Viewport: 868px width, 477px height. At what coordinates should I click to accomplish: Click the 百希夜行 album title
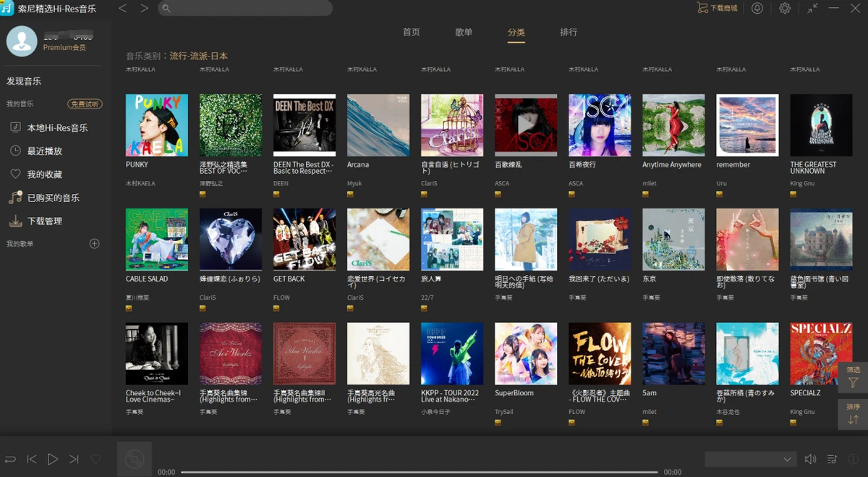[x=583, y=165]
